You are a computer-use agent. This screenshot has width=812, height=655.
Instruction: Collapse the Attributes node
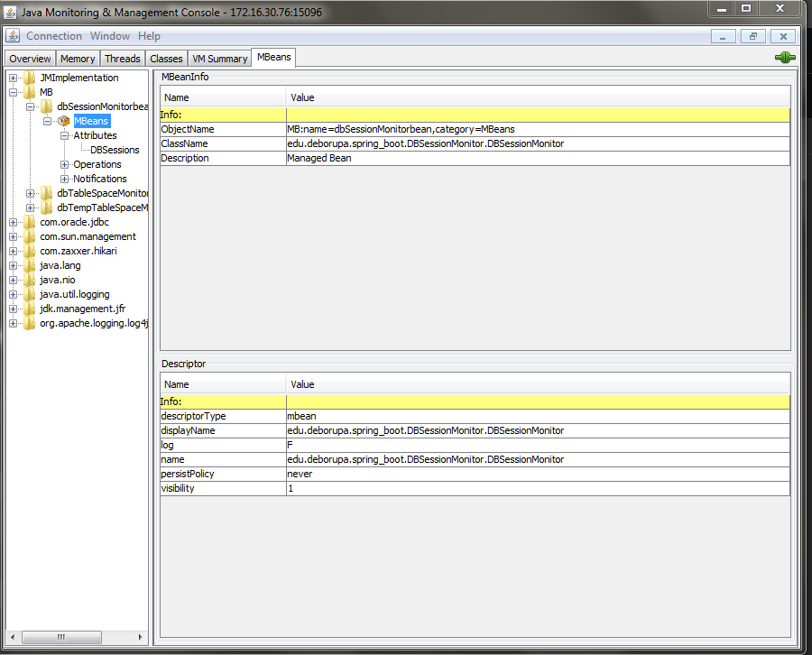point(65,135)
